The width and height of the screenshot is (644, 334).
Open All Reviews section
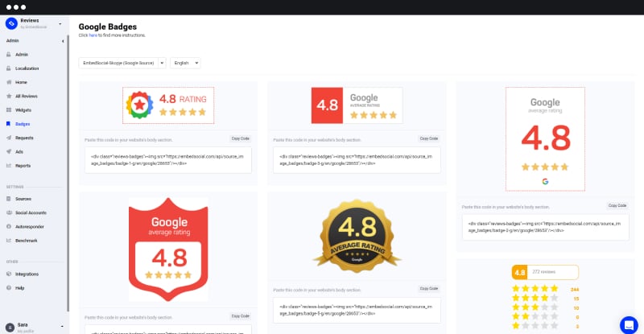click(27, 96)
